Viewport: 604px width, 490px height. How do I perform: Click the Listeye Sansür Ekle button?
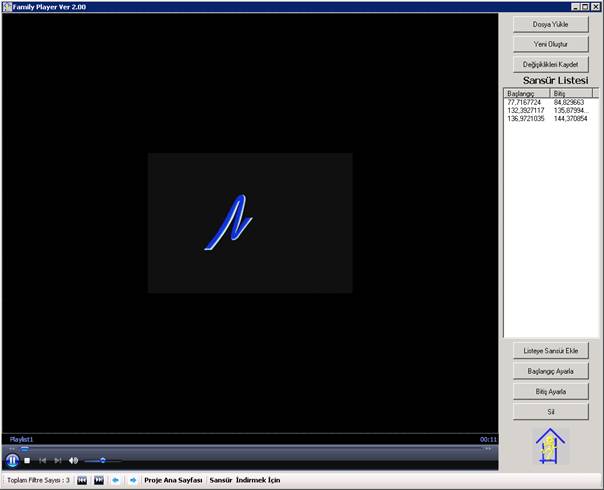coord(552,351)
